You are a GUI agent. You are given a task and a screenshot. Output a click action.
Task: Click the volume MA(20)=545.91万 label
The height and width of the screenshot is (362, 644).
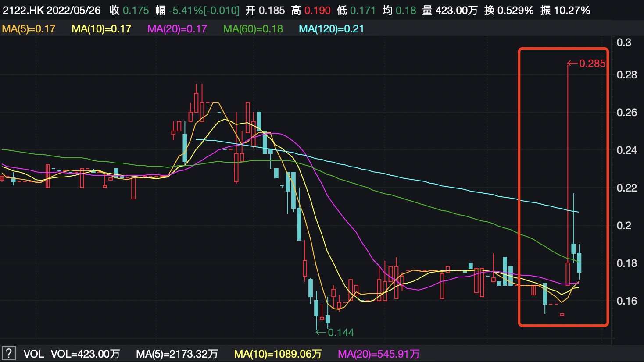[x=379, y=354]
